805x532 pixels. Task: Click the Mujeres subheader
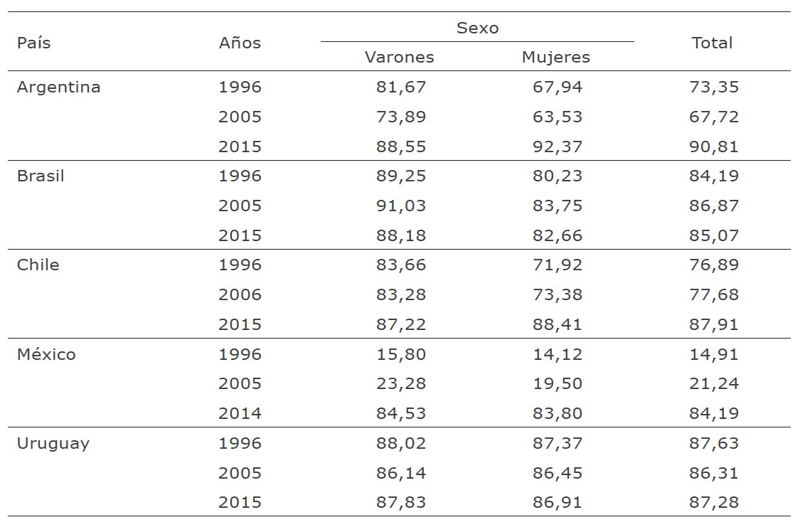tap(556, 58)
